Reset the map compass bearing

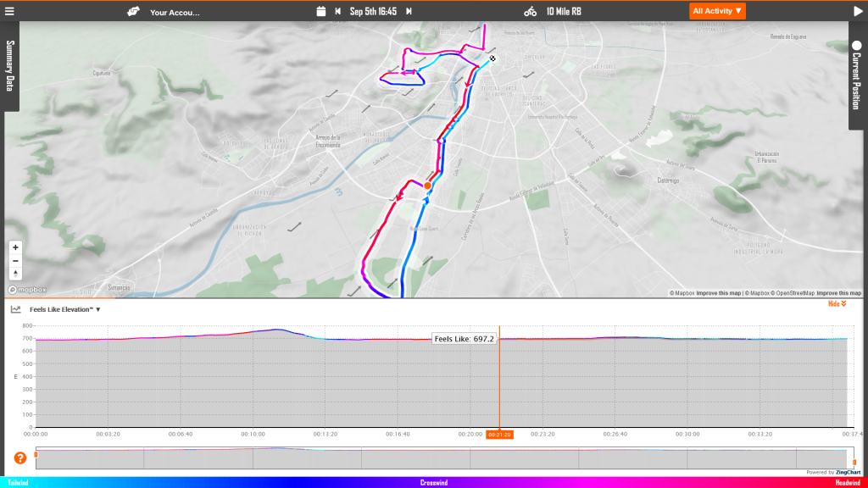point(15,273)
